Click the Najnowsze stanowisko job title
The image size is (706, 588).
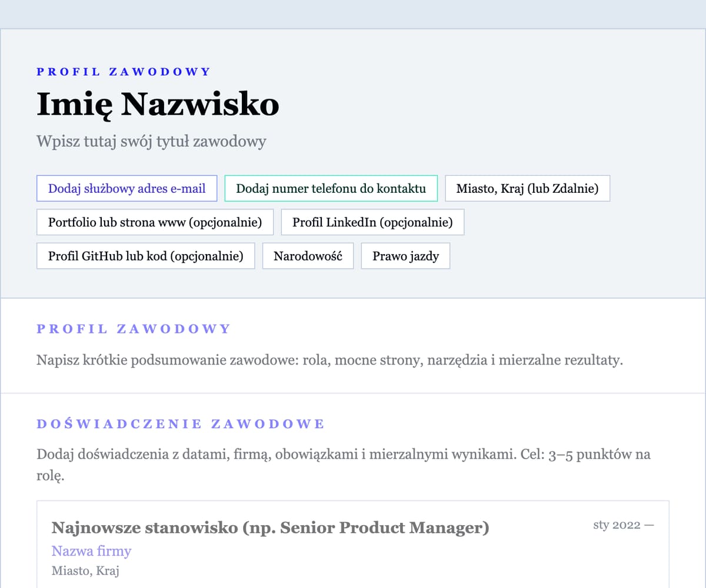270,528
